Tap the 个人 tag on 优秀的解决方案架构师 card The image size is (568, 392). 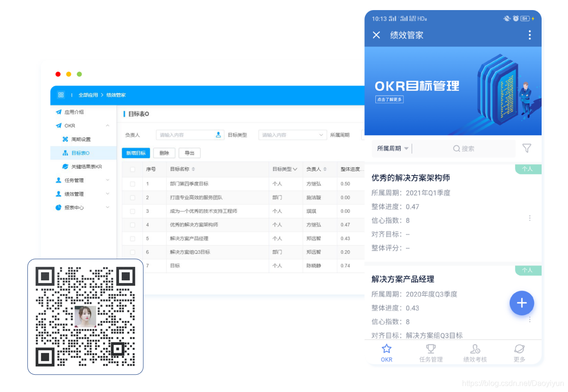(x=527, y=169)
